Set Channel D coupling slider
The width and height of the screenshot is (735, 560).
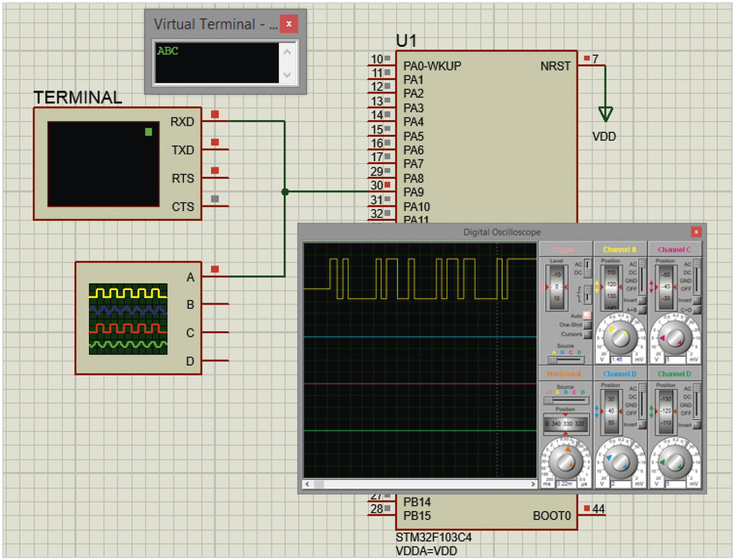697,401
